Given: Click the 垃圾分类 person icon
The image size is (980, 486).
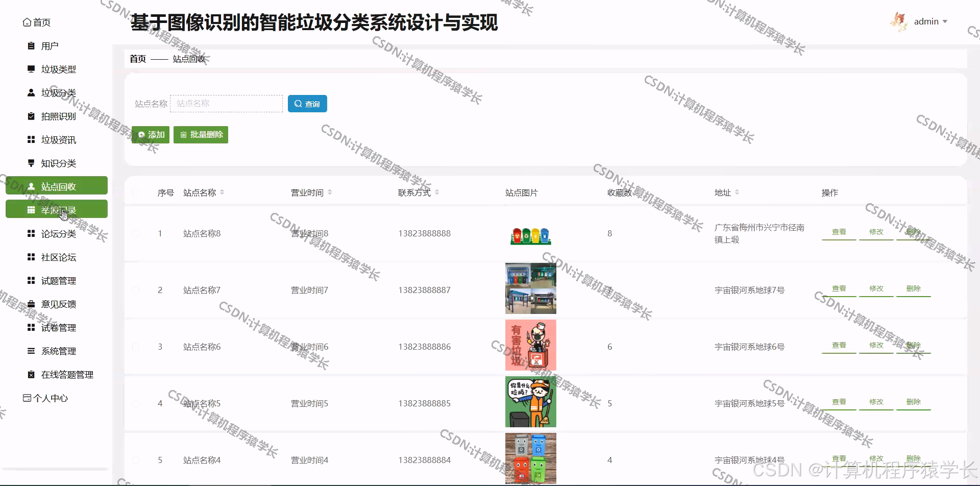Looking at the screenshot, I should tap(31, 92).
